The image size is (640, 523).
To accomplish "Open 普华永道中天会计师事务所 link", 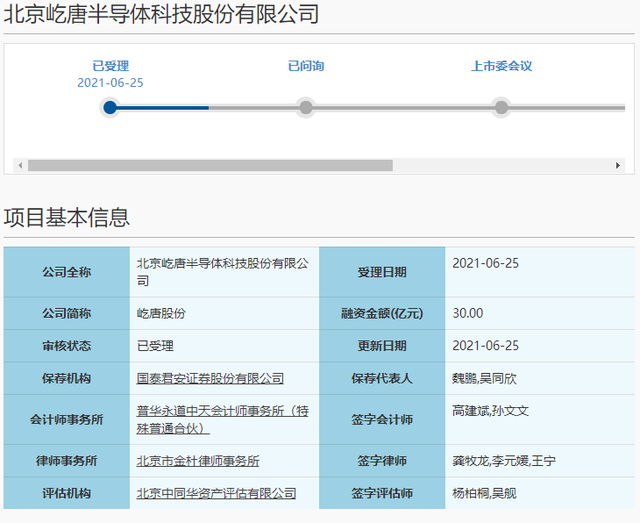I will 222,420.
